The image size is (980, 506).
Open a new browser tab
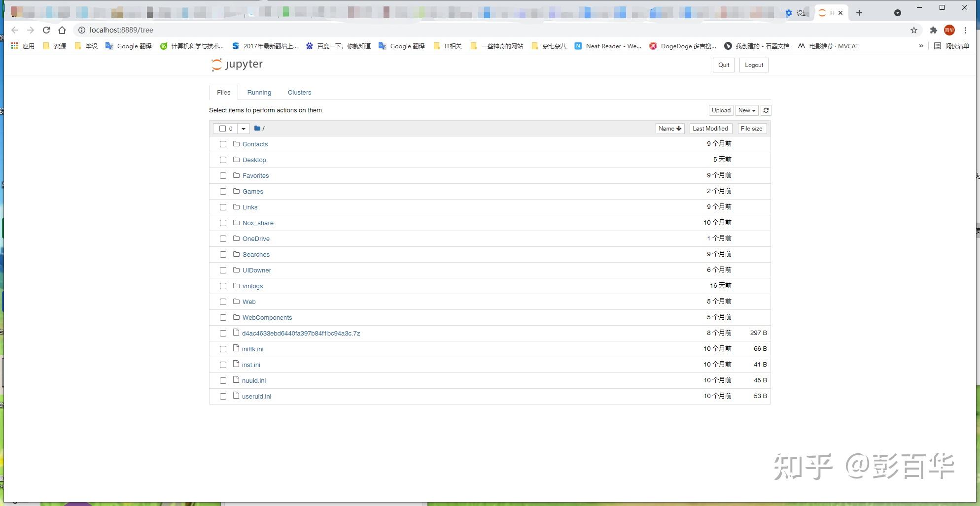point(859,13)
